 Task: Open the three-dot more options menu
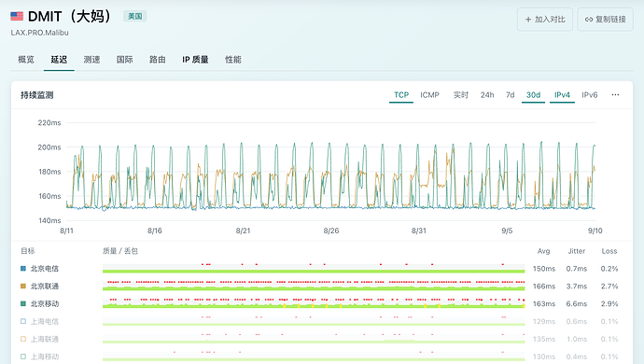pos(615,95)
